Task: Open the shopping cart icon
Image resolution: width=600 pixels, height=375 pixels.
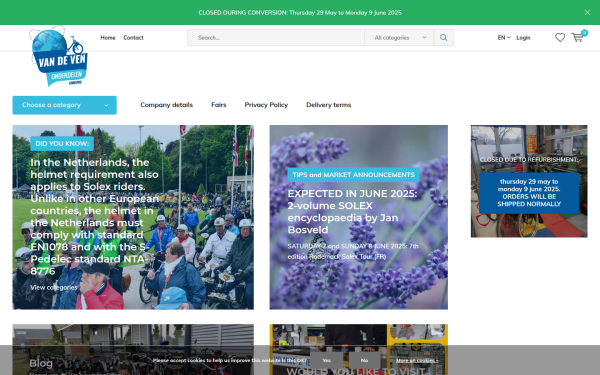Action: point(577,38)
